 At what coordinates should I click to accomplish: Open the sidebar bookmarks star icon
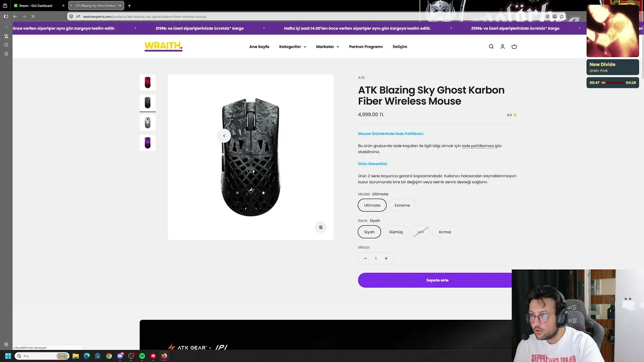[x=6, y=53]
